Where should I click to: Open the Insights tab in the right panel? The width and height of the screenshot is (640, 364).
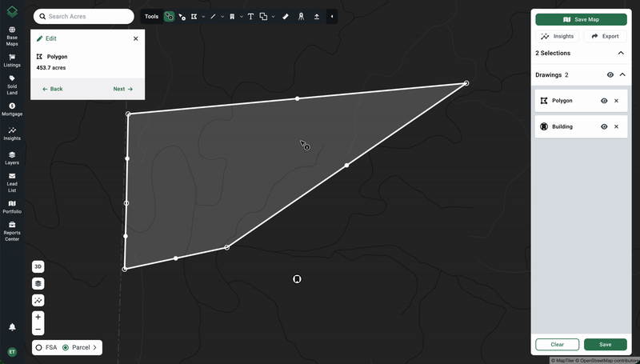(x=558, y=36)
